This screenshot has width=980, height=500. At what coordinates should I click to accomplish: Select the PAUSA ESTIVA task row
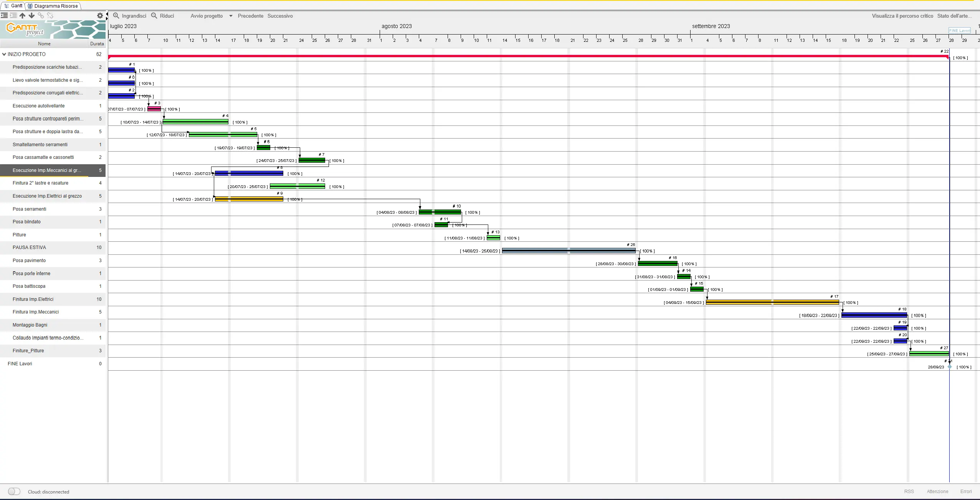tap(53, 248)
